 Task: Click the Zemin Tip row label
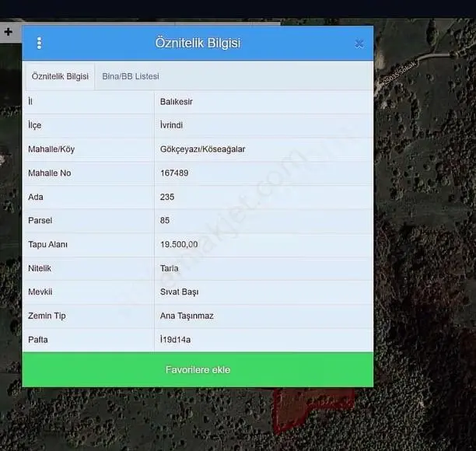(x=47, y=316)
